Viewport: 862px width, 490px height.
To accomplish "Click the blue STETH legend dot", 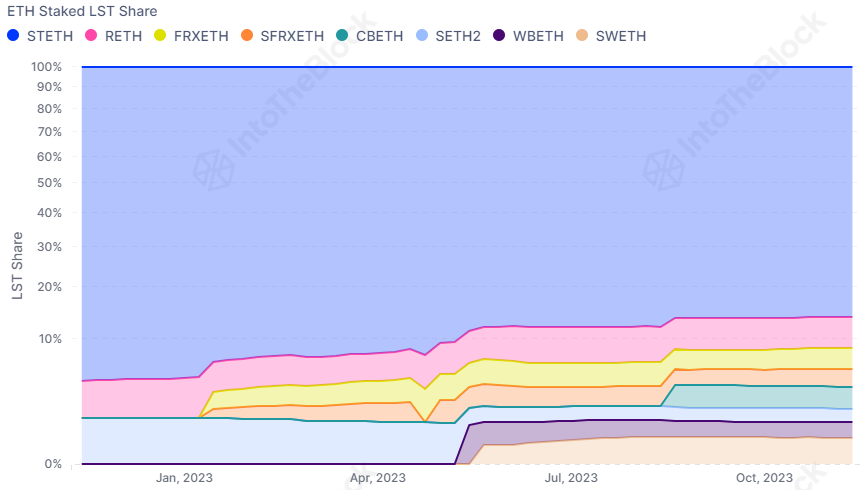I will click(13, 36).
